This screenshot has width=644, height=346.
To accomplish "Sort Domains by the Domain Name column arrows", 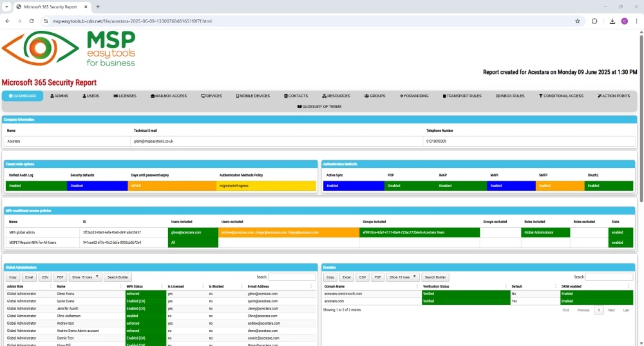I will coord(417,286).
